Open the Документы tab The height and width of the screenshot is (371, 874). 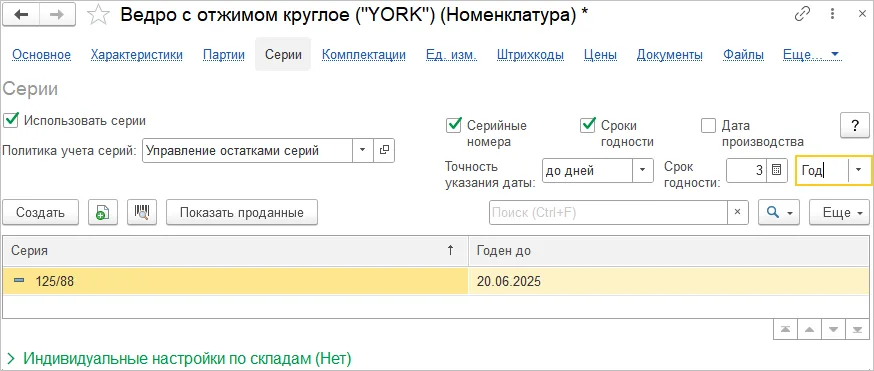pos(669,55)
